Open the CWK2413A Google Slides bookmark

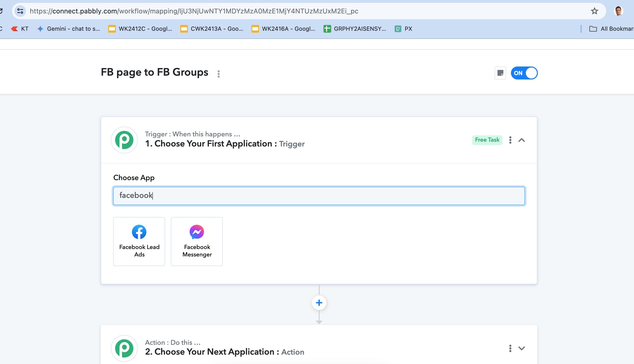coord(212,29)
